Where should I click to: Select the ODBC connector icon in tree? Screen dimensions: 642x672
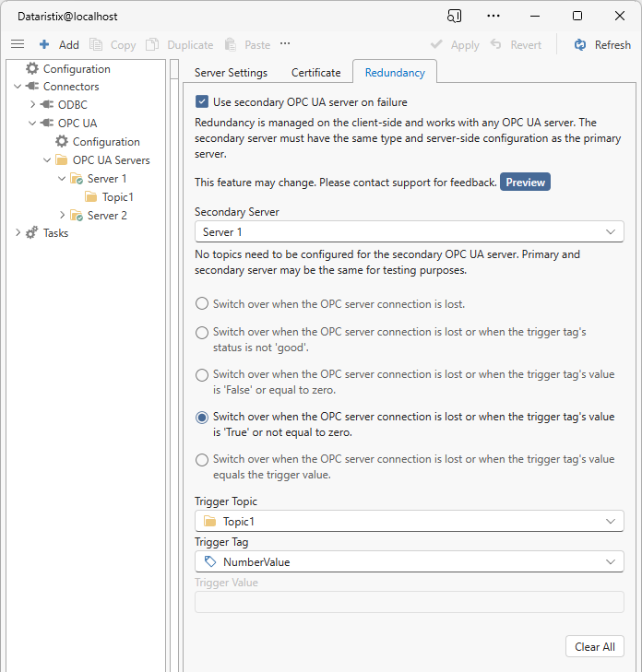pos(48,105)
